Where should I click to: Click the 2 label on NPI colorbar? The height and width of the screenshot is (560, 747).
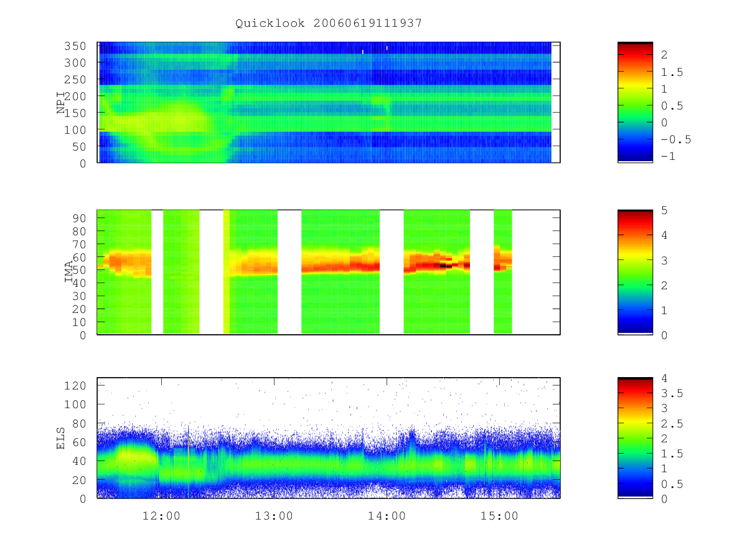point(665,55)
